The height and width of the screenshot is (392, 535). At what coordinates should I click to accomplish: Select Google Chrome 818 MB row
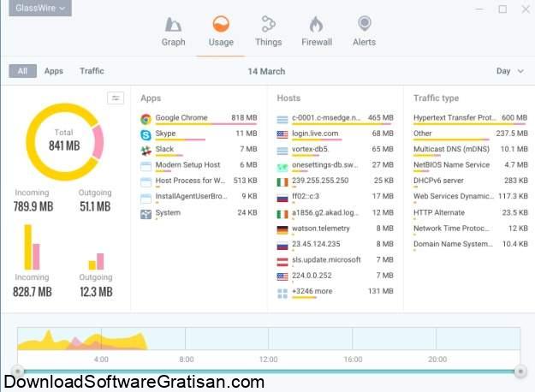pyautogui.click(x=199, y=119)
